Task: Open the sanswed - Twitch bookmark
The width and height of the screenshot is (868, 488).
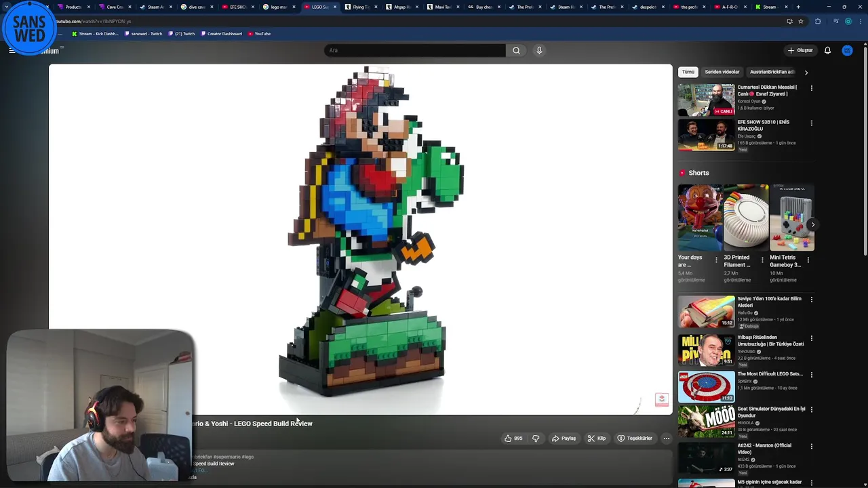Action: (143, 33)
